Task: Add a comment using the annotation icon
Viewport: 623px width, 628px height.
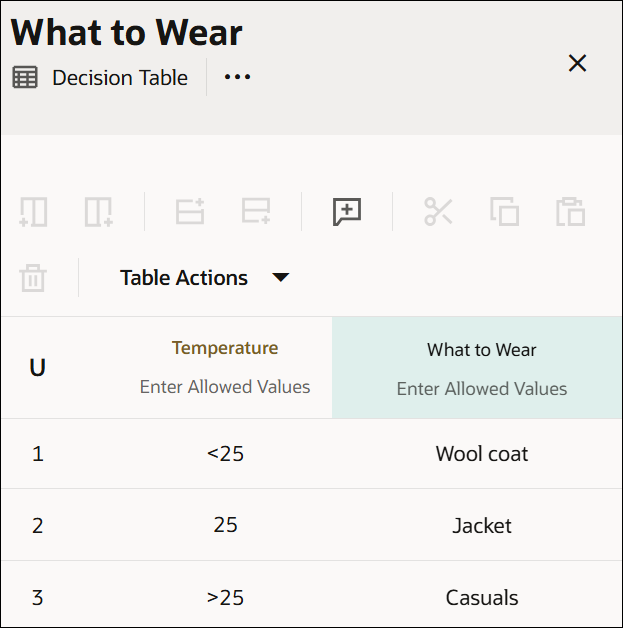Action: click(347, 211)
